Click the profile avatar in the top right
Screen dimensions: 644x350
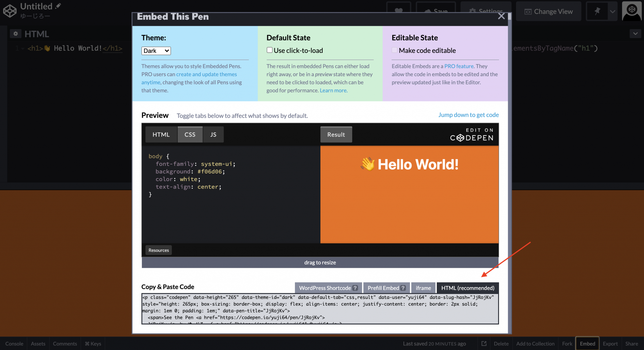(x=631, y=11)
